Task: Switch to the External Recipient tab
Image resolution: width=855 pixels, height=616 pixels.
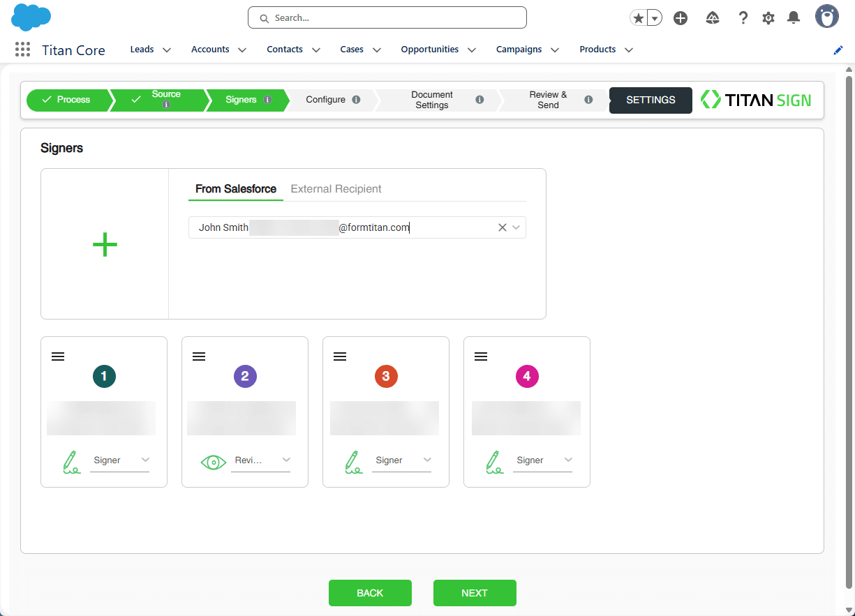Action: coord(335,188)
